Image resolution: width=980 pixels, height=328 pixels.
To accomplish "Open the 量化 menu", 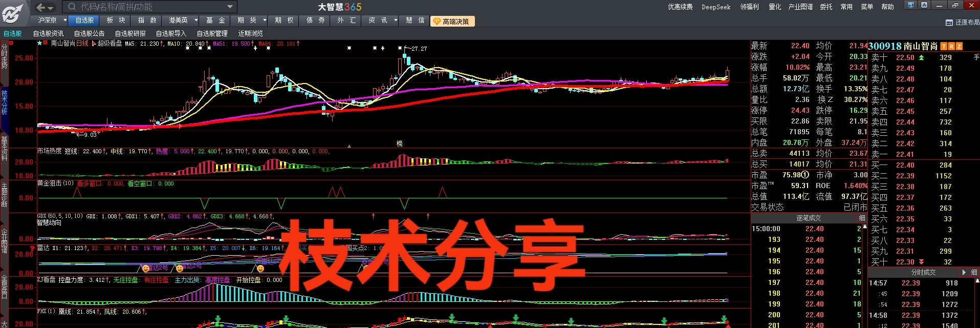I will click(x=775, y=7).
